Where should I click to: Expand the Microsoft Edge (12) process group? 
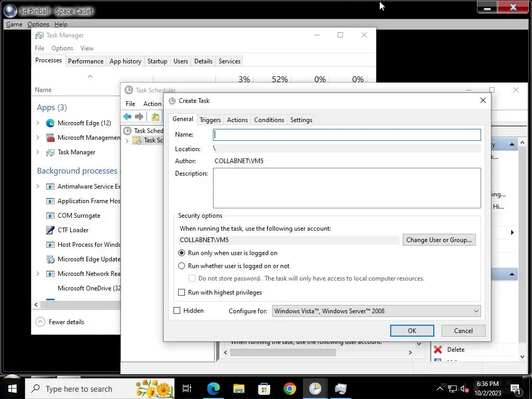click(x=37, y=123)
